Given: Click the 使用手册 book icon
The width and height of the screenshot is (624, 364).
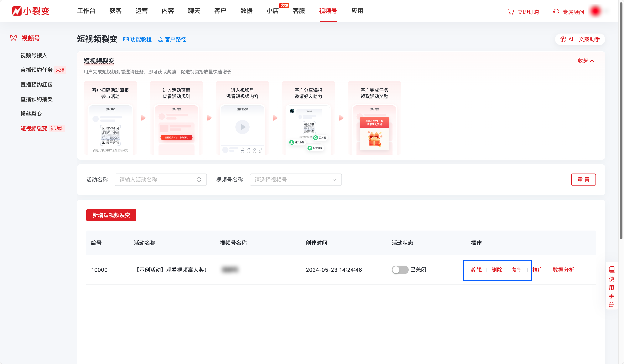Looking at the screenshot, I should click(612, 269).
